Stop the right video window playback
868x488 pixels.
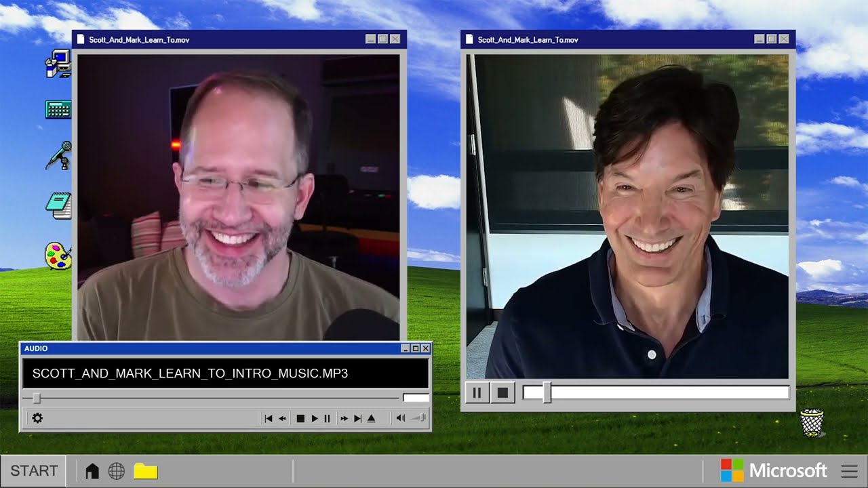tap(502, 392)
